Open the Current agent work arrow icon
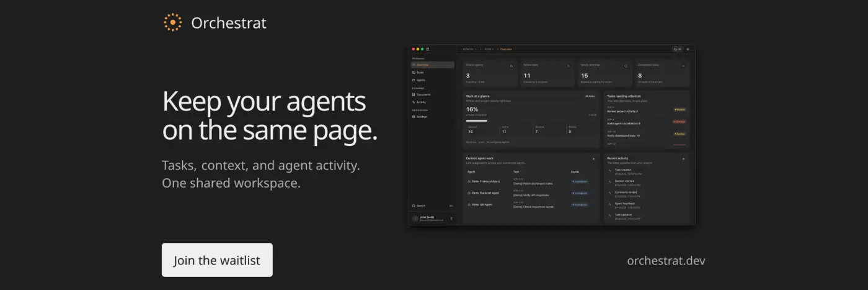The image size is (868, 290). point(595,159)
